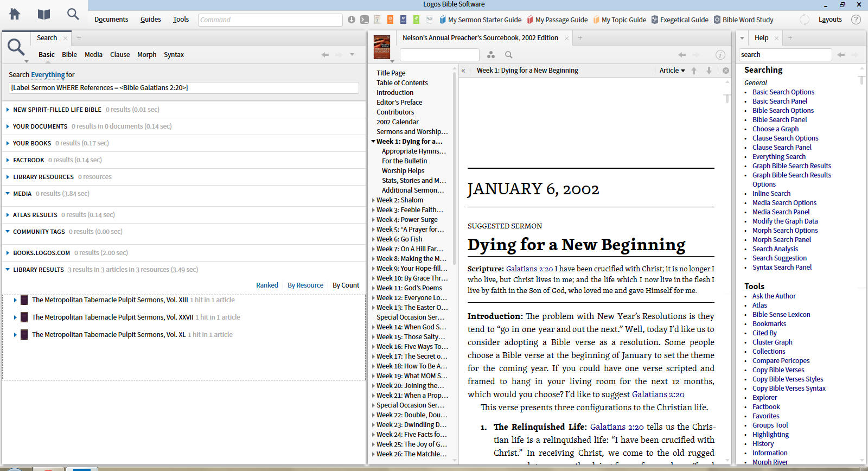Click the Command input box

(x=270, y=20)
